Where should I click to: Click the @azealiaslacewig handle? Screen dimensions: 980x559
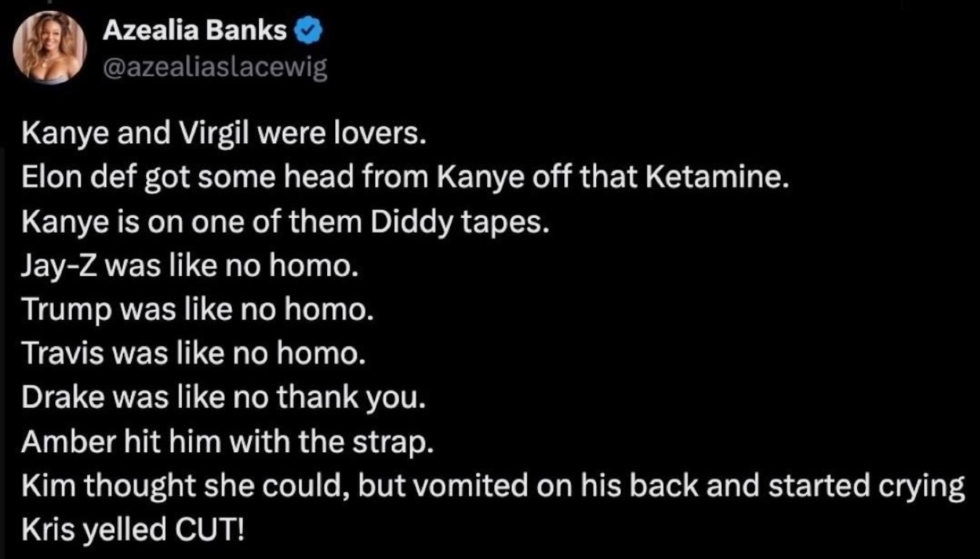tap(214, 68)
